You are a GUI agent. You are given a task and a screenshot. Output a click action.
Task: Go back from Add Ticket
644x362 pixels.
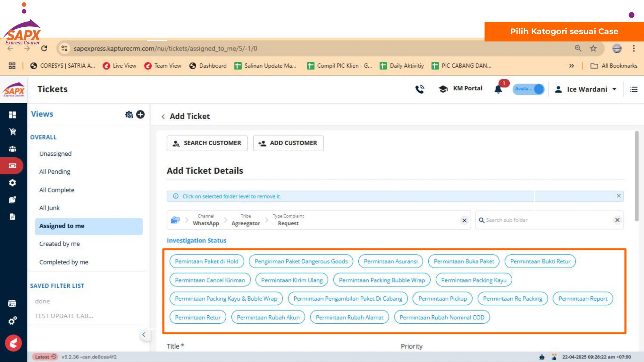tap(163, 116)
